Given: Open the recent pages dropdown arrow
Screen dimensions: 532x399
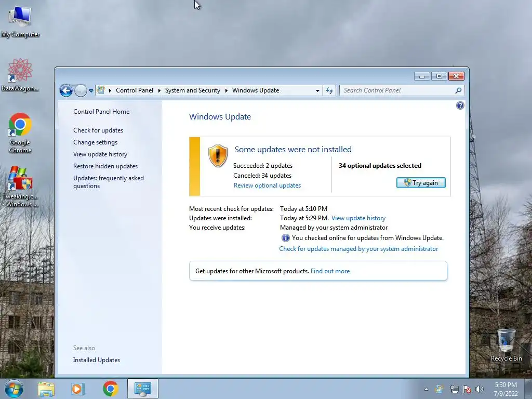Looking at the screenshot, I should (x=91, y=91).
